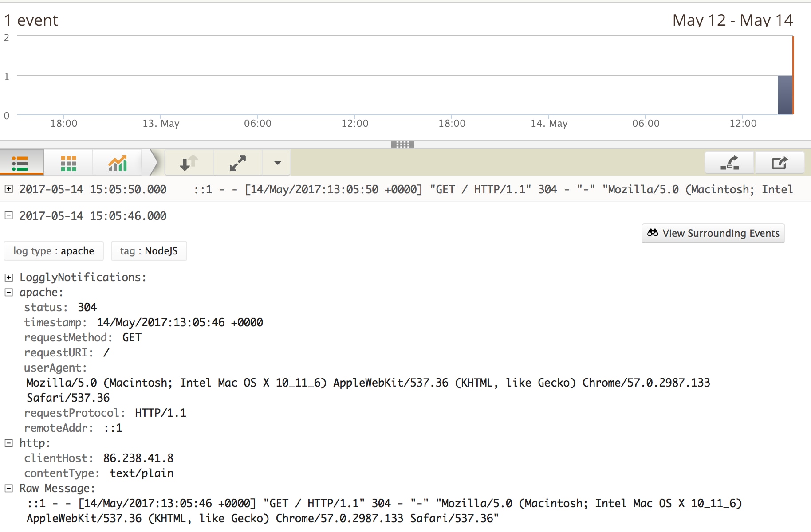Click the export events icon button

tap(780, 163)
